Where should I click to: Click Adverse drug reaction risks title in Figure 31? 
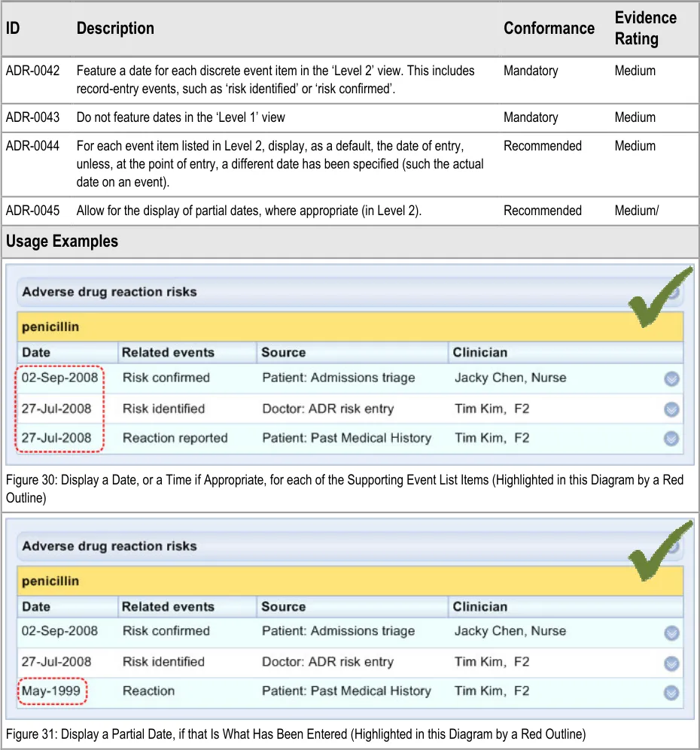click(109, 546)
